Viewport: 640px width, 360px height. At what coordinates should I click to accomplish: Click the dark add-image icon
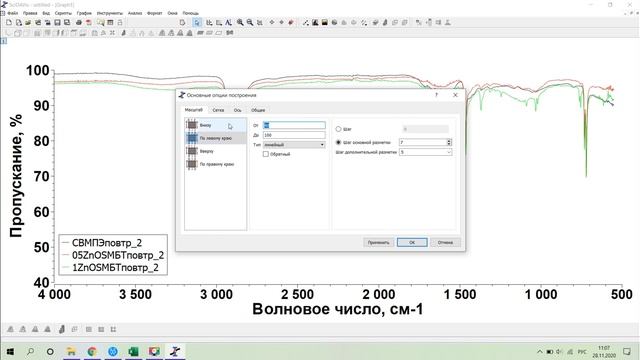click(x=315, y=22)
